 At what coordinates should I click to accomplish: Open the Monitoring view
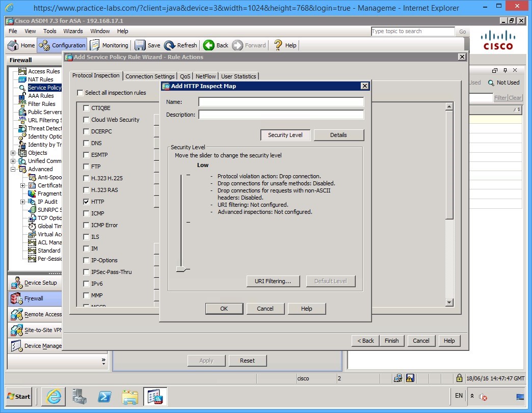[x=109, y=45]
